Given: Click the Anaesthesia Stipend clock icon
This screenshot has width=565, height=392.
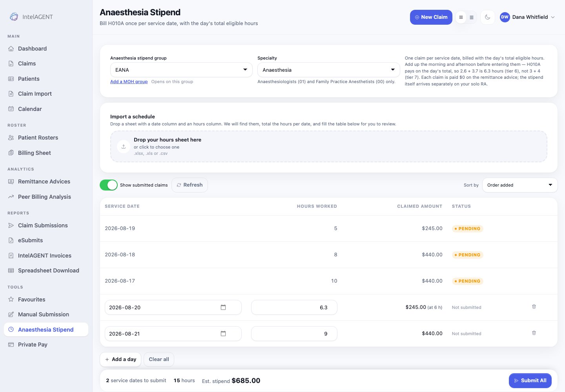Looking at the screenshot, I should pos(11,330).
